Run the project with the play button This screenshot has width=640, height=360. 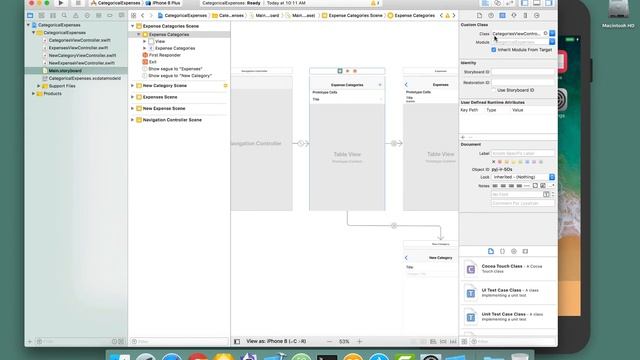pos(61,3)
